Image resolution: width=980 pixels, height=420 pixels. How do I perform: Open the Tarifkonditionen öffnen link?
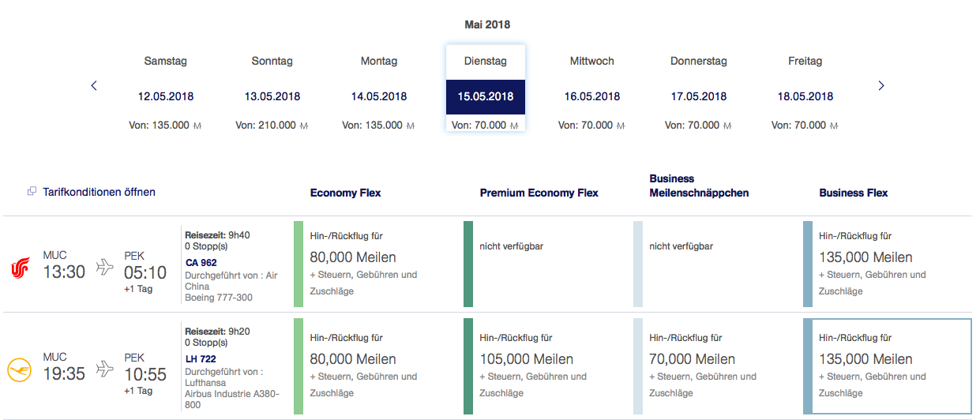pos(99,192)
